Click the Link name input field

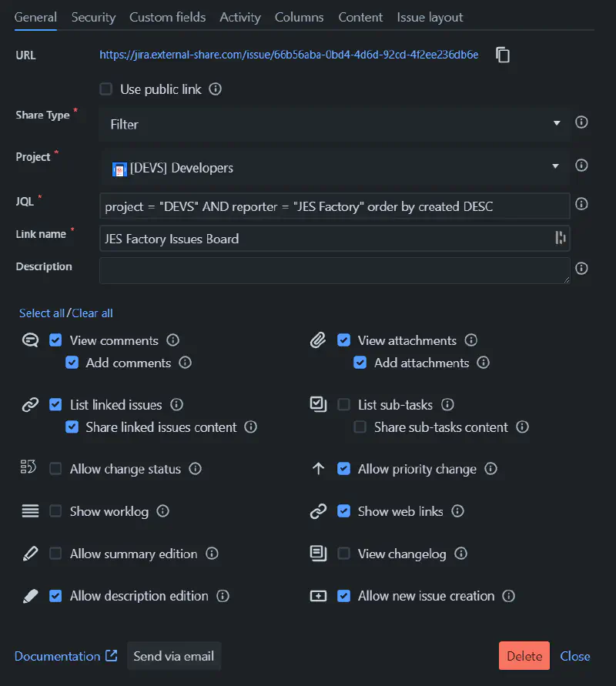pos(335,238)
